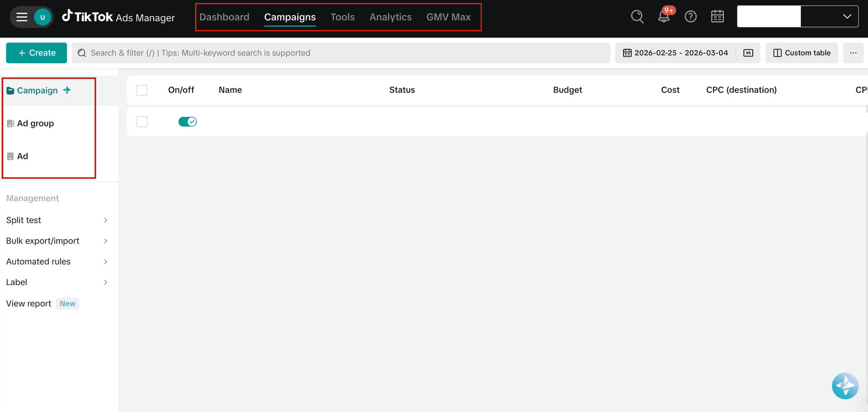This screenshot has height=412, width=868.
Task: Check the checkbox for the campaign row
Action: [x=142, y=122]
